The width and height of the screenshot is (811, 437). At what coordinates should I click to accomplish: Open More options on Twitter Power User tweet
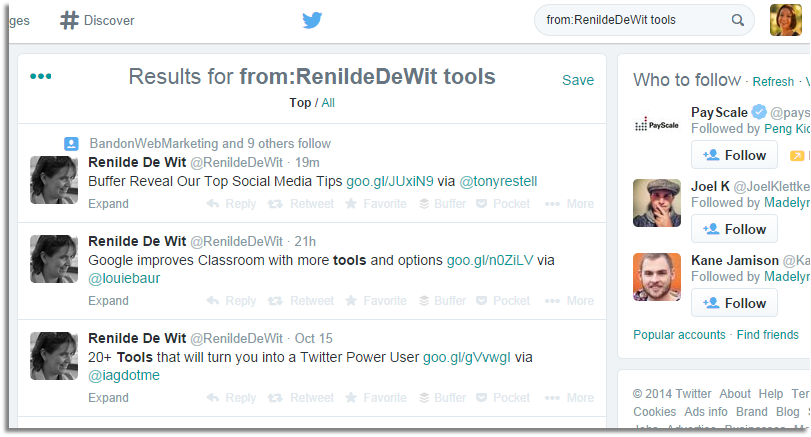(x=569, y=398)
